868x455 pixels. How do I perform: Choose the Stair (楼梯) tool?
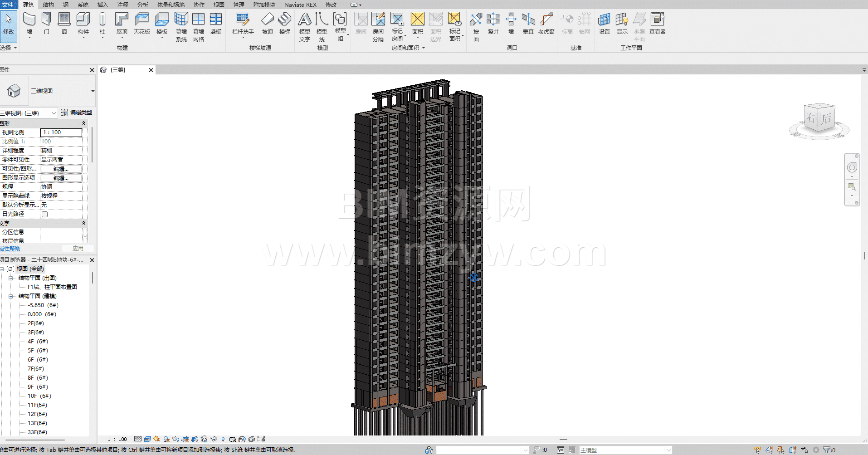click(x=285, y=24)
